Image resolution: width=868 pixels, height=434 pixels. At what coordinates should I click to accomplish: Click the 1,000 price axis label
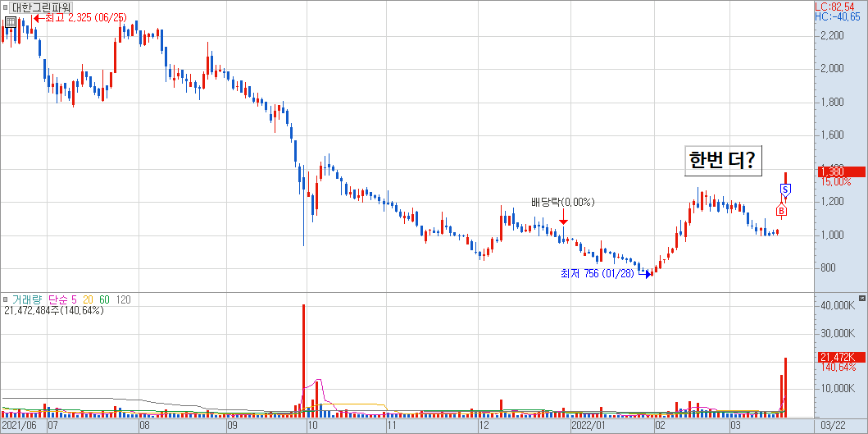tap(833, 235)
